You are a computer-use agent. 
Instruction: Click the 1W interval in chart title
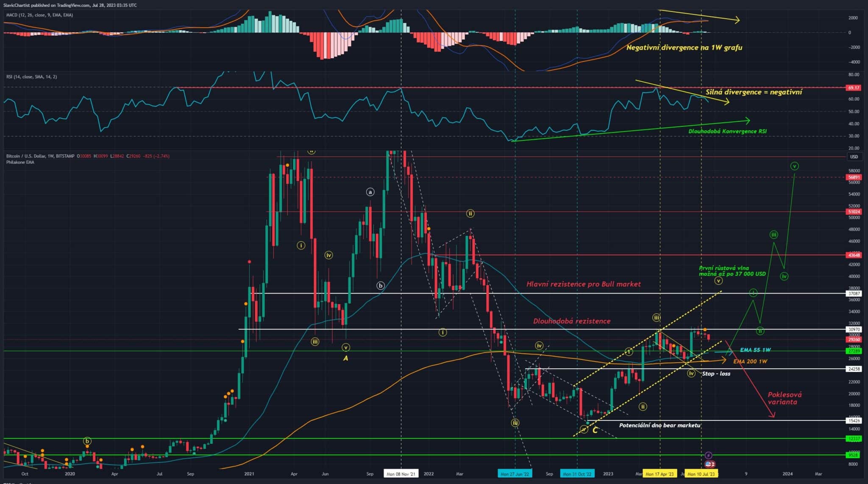[50, 156]
